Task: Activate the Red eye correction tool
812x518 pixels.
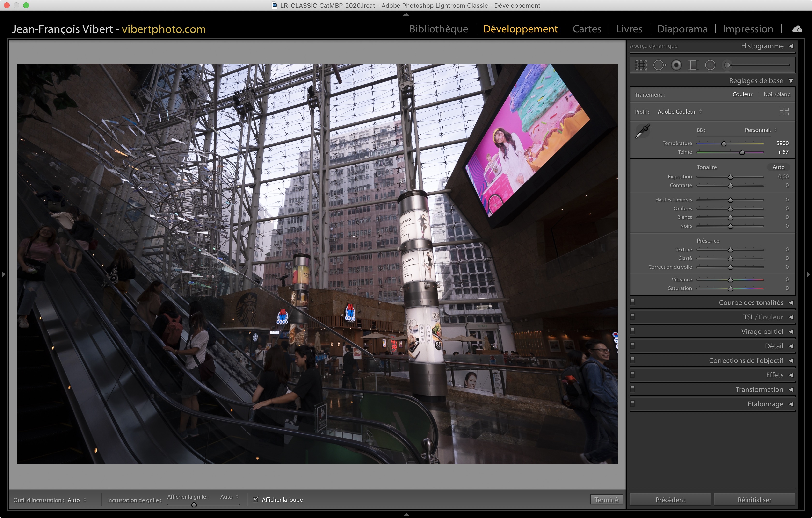Action: tap(676, 65)
